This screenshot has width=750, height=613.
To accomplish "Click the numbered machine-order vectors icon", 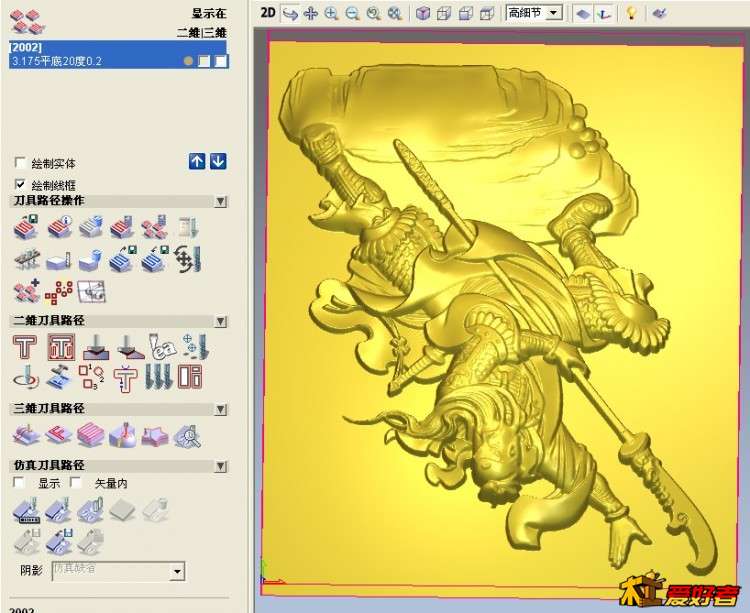I will (x=91, y=377).
